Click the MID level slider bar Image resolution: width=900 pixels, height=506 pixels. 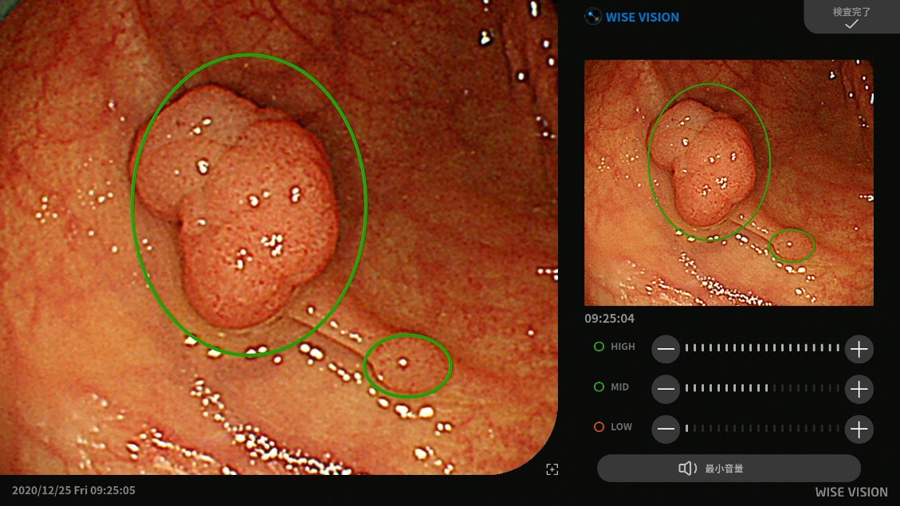(x=762, y=388)
